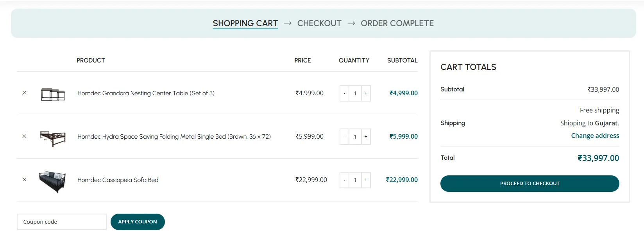
Task: Click the PRODUCT column header
Action: 91,60
